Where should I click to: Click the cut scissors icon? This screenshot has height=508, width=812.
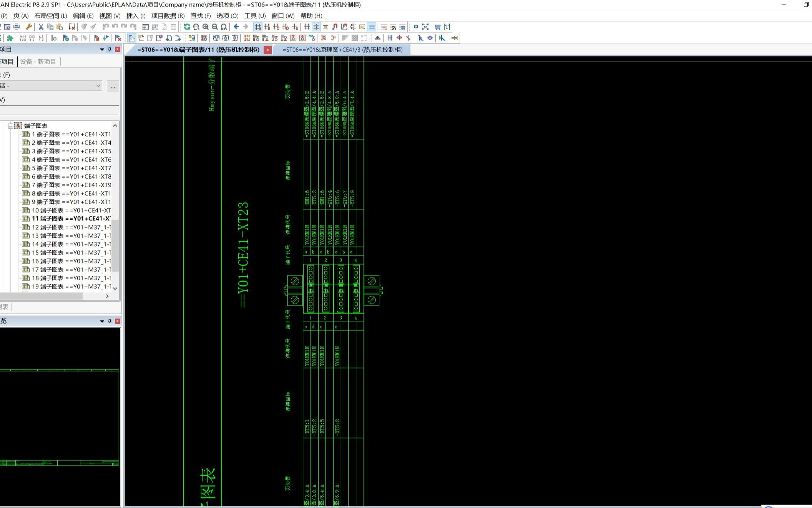click(x=41, y=27)
